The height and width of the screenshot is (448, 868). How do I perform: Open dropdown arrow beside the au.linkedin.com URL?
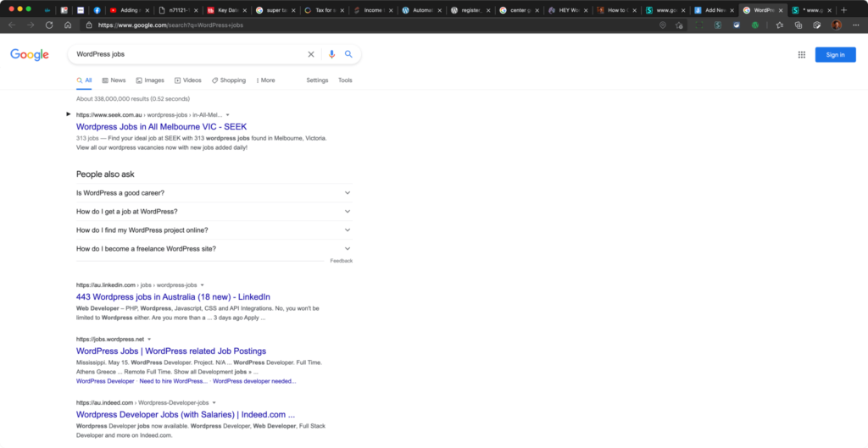coord(202,285)
